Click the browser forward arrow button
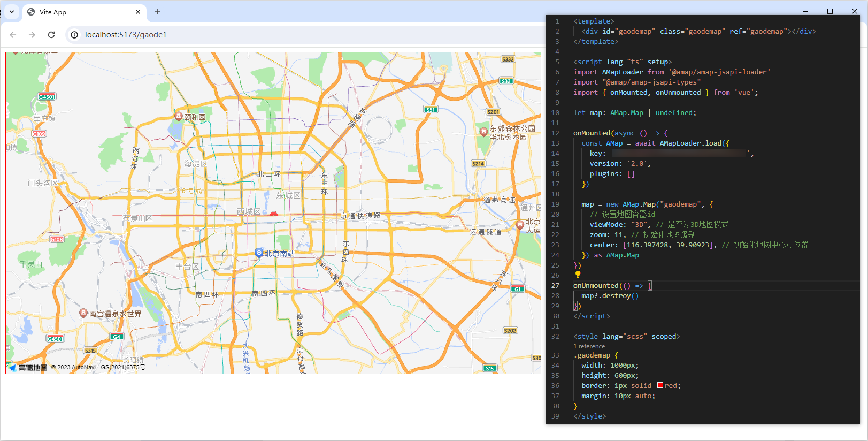Image resolution: width=868 pixels, height=441 pixels. click(32, 35)
